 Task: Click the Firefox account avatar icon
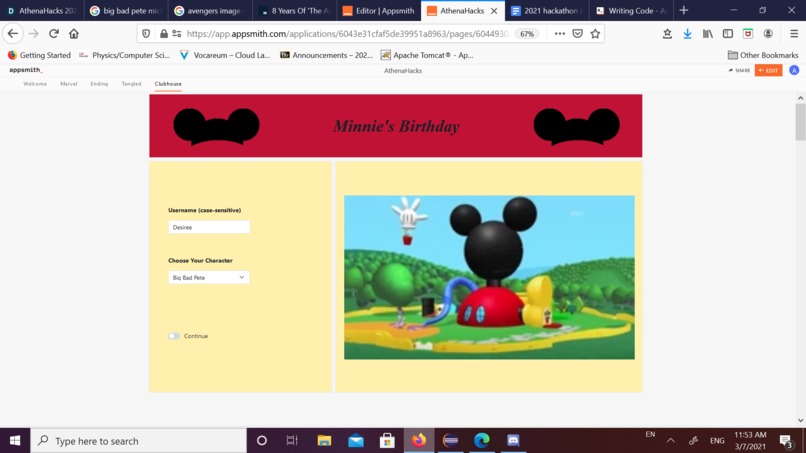[768, 33]
